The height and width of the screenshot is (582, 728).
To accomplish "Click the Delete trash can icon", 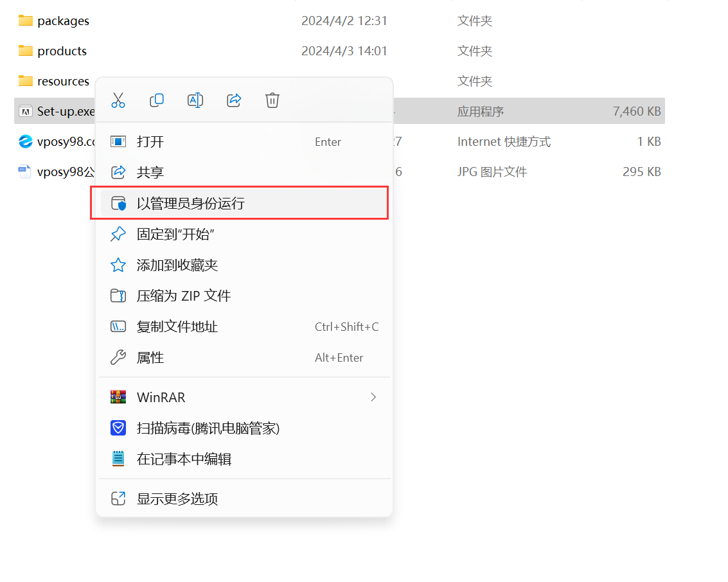I will 272,100.
